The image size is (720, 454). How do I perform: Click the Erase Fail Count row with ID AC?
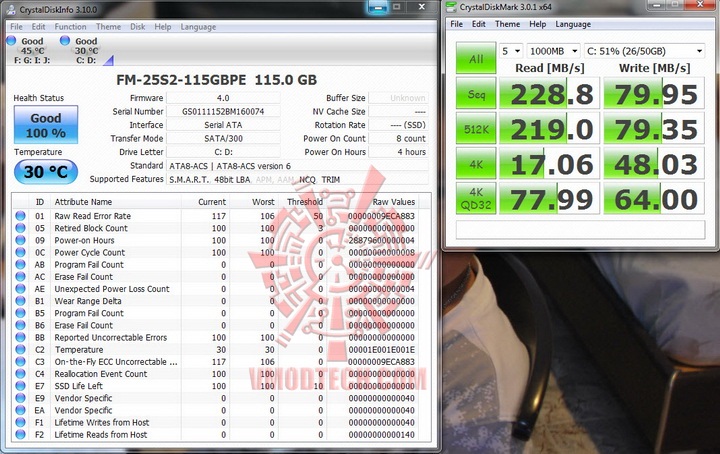pyautogui.click(x=221, y=276)
